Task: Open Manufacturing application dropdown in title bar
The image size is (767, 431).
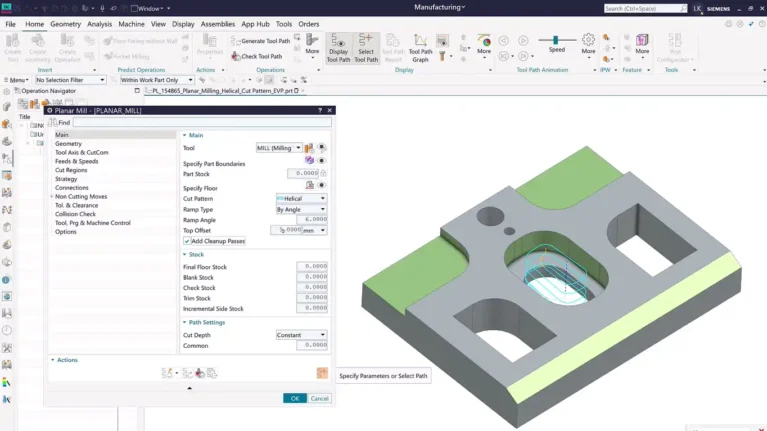Action: (x=440, y=7)
